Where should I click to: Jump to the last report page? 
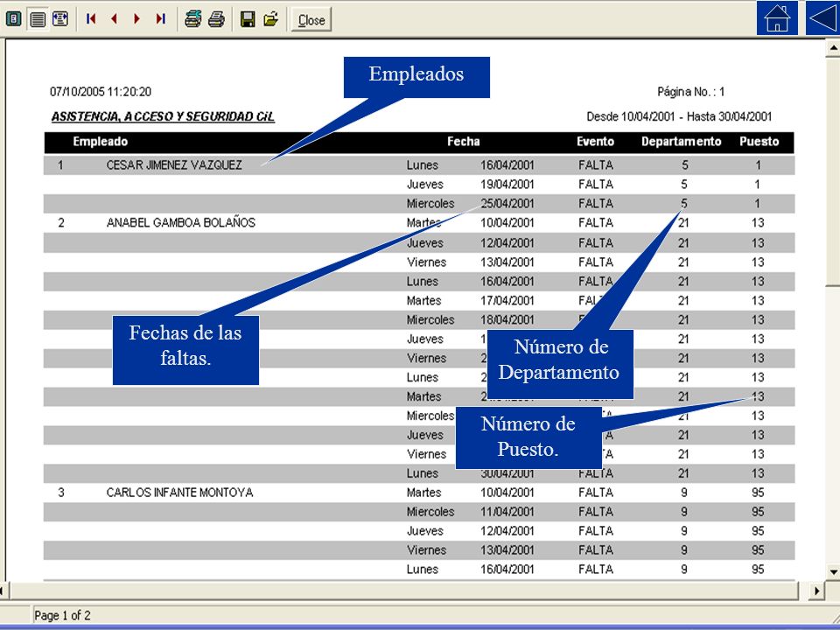coord(160,18)
